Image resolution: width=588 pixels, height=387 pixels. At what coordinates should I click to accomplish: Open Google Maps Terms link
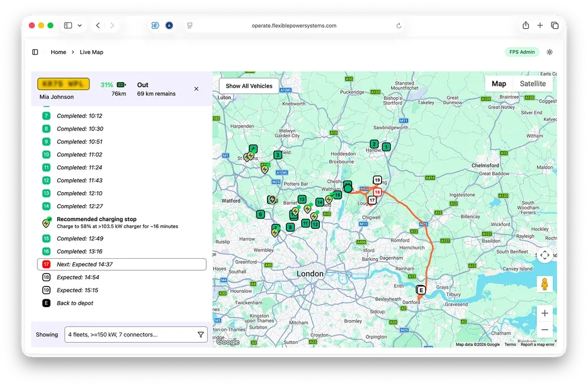[x=510, y=344]
